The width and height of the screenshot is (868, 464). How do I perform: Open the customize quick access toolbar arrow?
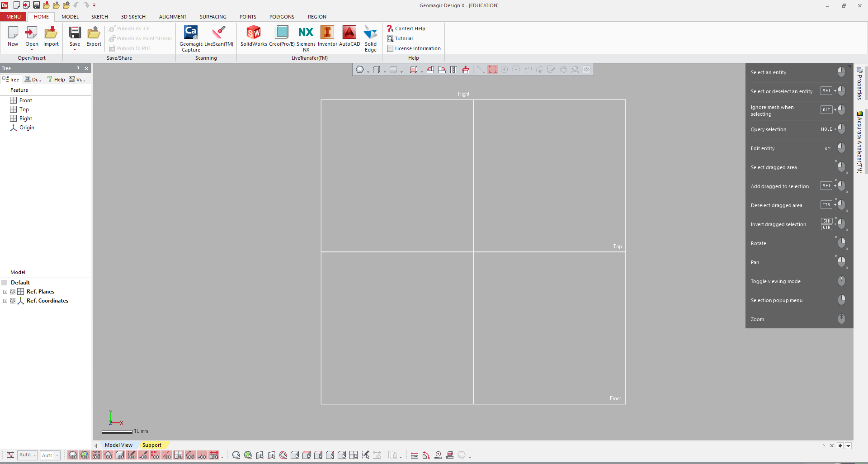click(94, 5)
